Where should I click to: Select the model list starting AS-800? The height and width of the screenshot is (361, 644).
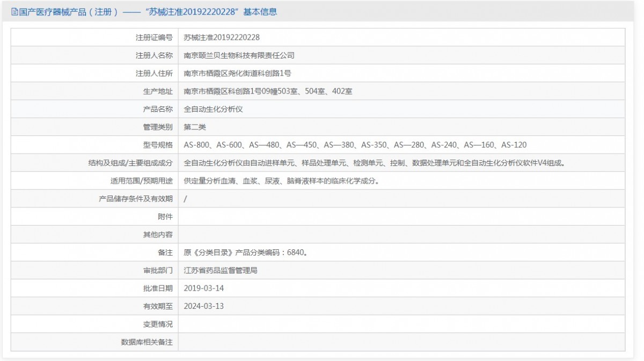pos(355,145)
